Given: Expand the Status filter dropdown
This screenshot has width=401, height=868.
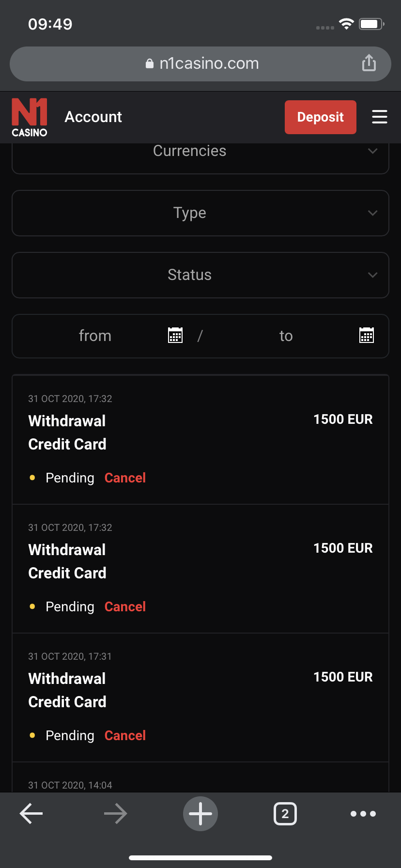Looking at the screenshot, I should (x=200, y=275).
